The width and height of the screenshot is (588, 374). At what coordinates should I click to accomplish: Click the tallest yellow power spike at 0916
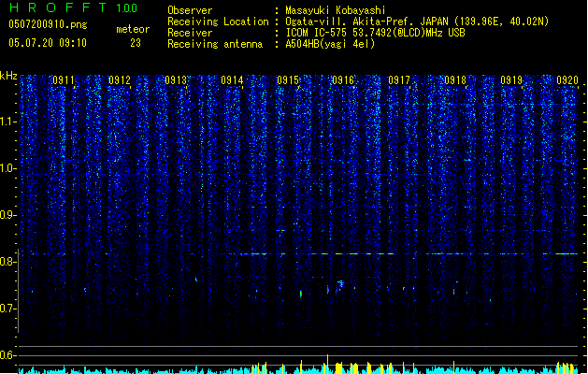[328, 364]
